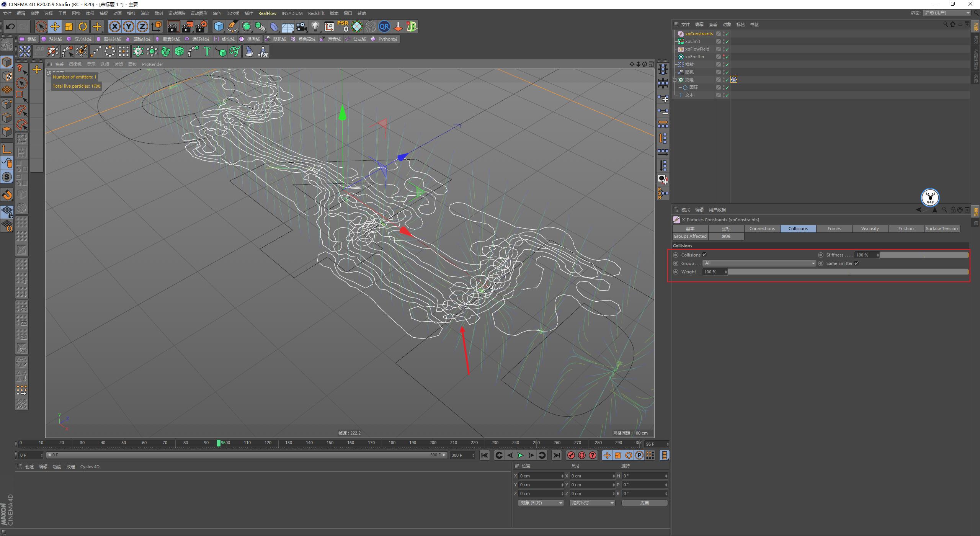Image resolution: width=980 pixels, height=536 pixels.
Task: Select the Live Selection tool
Action: pyautogui.click(x=40, y=26)
